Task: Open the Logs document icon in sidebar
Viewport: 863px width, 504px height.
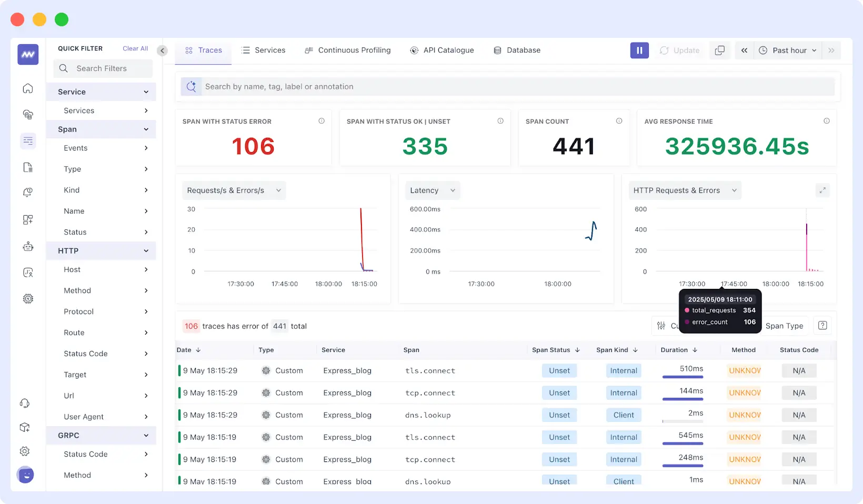Action: coord(27,167)
